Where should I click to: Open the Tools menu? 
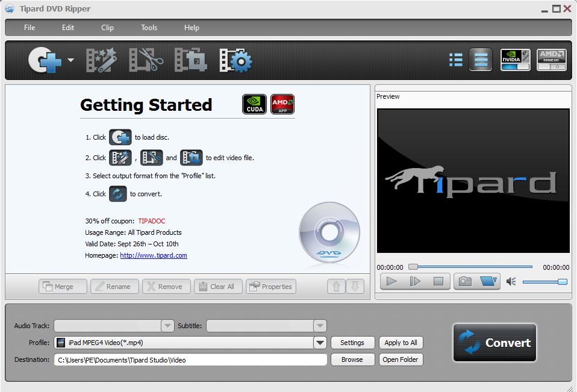coord(149,28)
